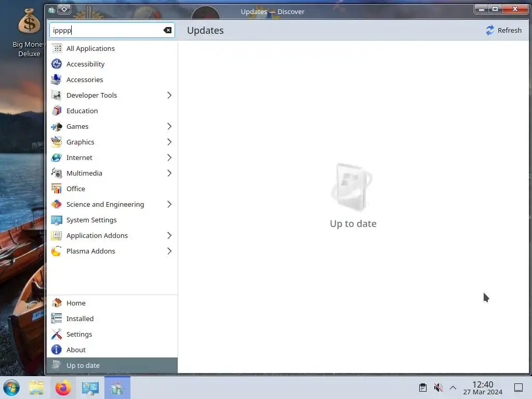
Task: Click the Education books icon
Action: (57, 111)
